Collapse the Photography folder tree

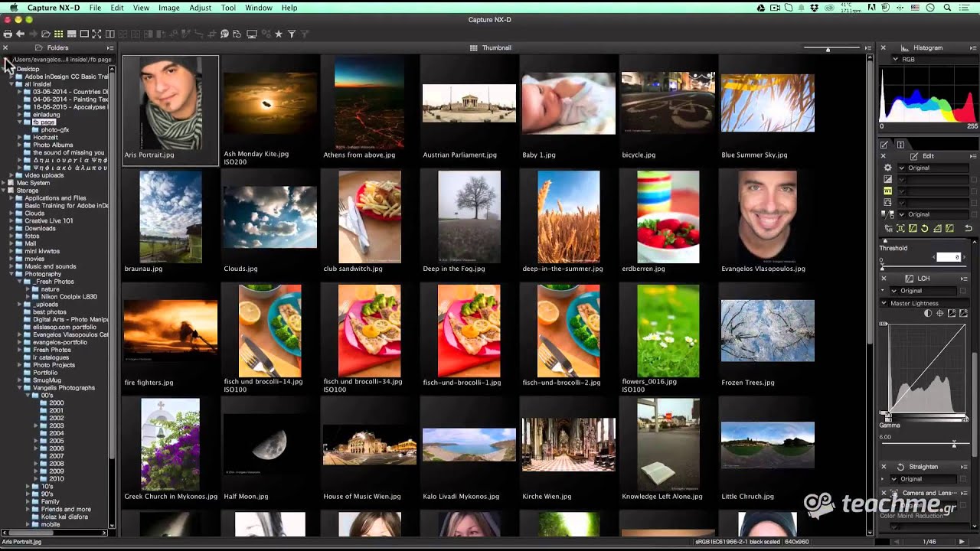(x=12, y=274)
